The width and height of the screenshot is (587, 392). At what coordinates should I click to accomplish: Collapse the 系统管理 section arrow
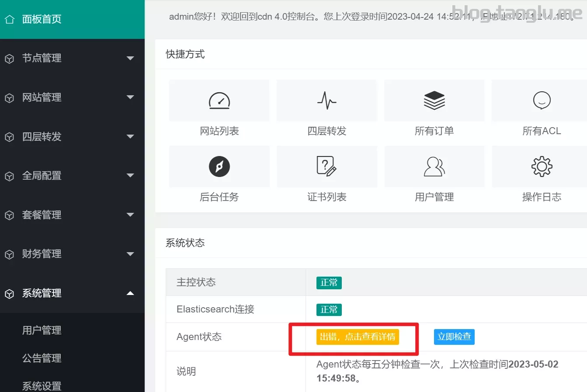130,293
